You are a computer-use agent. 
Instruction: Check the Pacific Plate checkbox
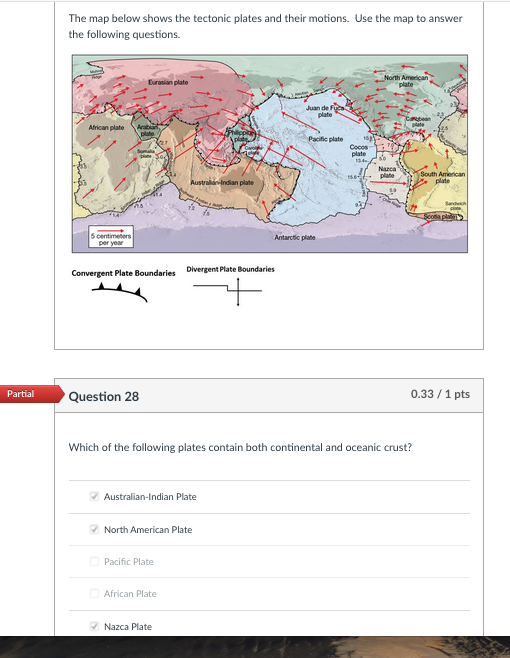click(x=94, y=561)
